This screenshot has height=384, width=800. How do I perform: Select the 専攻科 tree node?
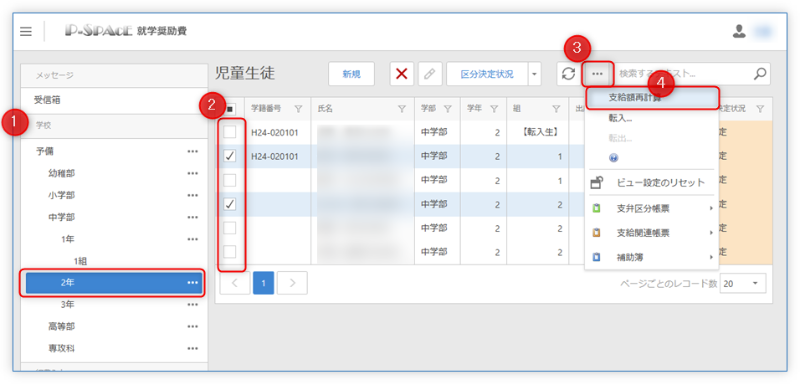(x=61, y=348)
